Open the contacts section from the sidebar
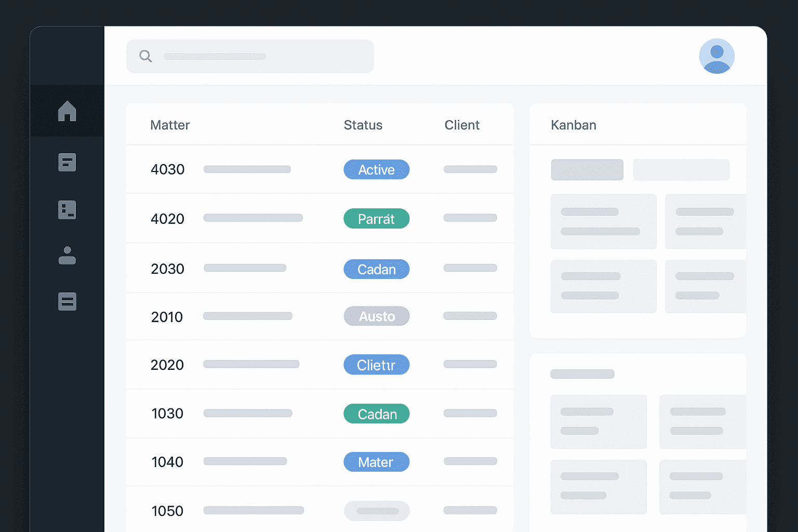Viewport: 798px width, 532px height. coord(67,256)
